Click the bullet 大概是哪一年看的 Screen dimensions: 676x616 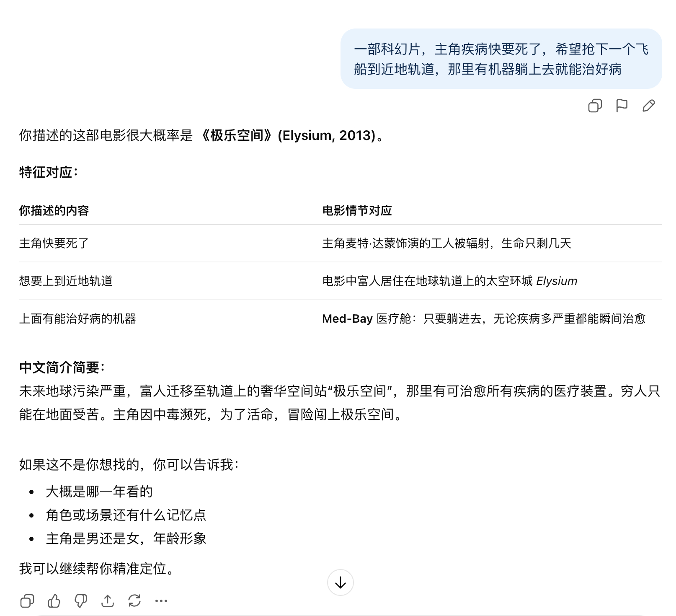pyautogui.click(x=99, y=491)
